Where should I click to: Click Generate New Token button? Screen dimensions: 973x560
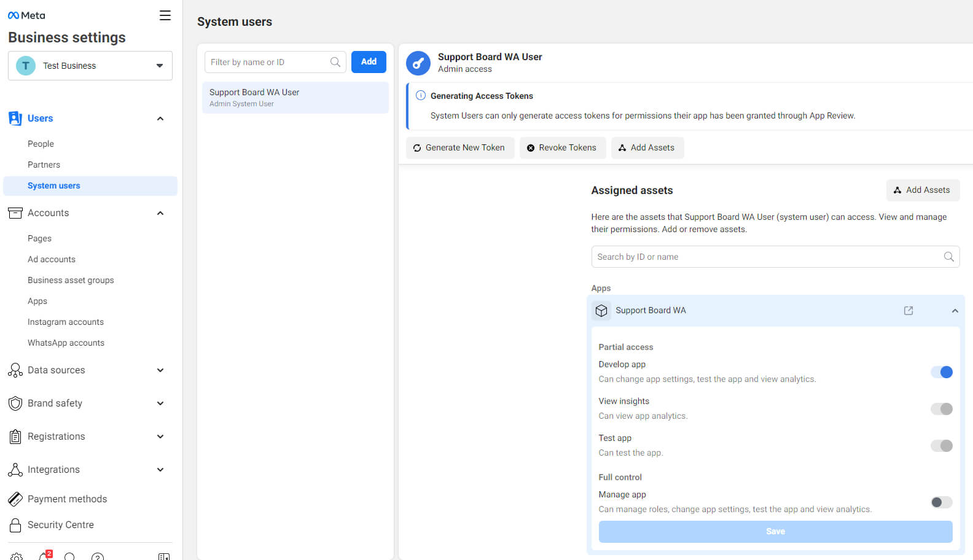459,148
